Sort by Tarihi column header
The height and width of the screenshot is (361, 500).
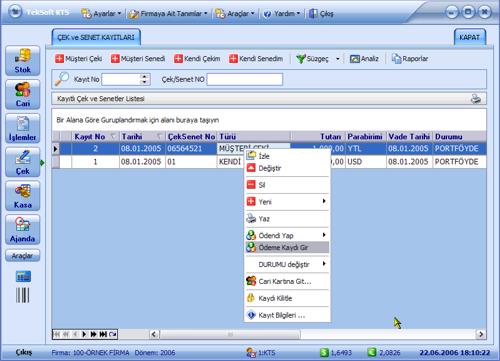(142, 137)
